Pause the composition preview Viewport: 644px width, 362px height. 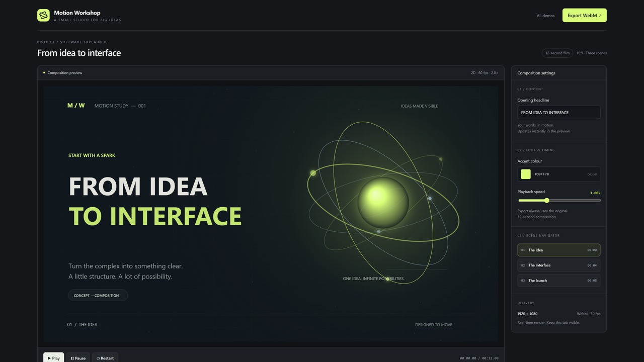point(78,358)
